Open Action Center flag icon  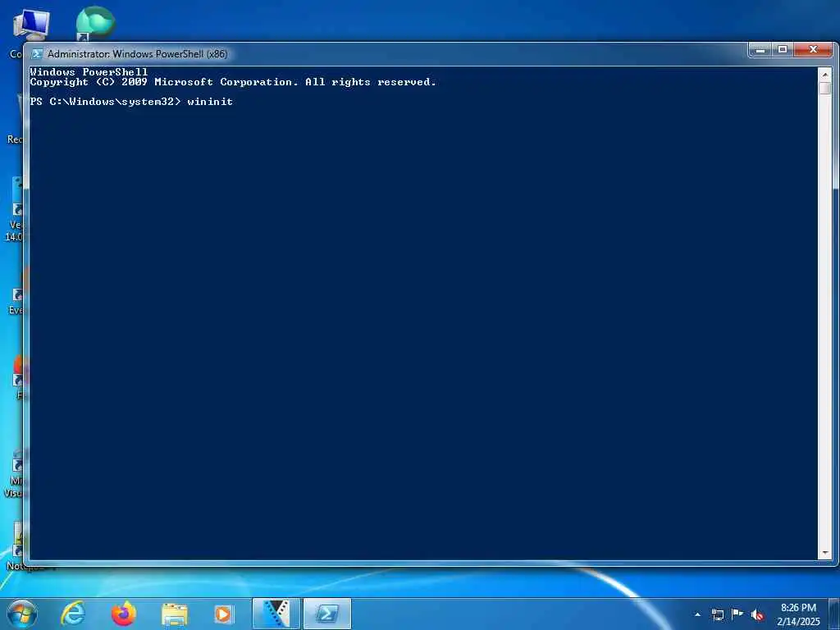click(x=737, y=614)
